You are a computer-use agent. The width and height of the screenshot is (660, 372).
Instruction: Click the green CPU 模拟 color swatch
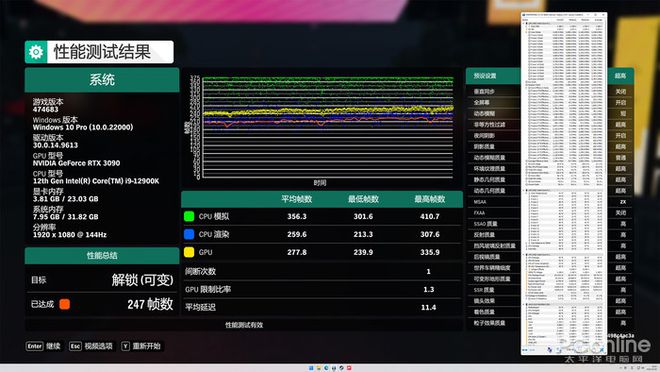pos(189,216)
